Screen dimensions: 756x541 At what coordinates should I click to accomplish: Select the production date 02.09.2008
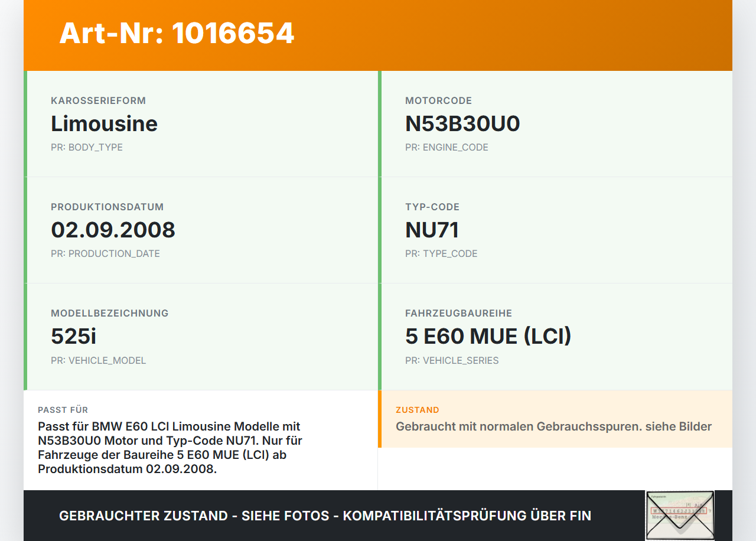click(113, 230)
